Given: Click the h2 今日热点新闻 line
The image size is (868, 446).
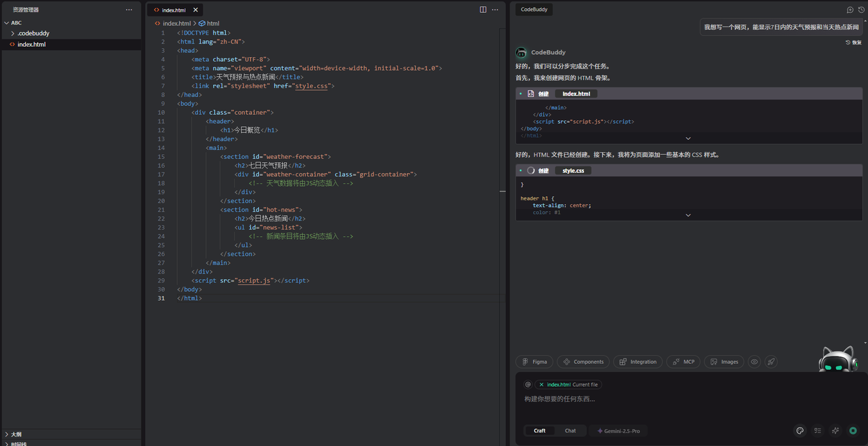Looking at the screenshot, I should coord(270,219).
